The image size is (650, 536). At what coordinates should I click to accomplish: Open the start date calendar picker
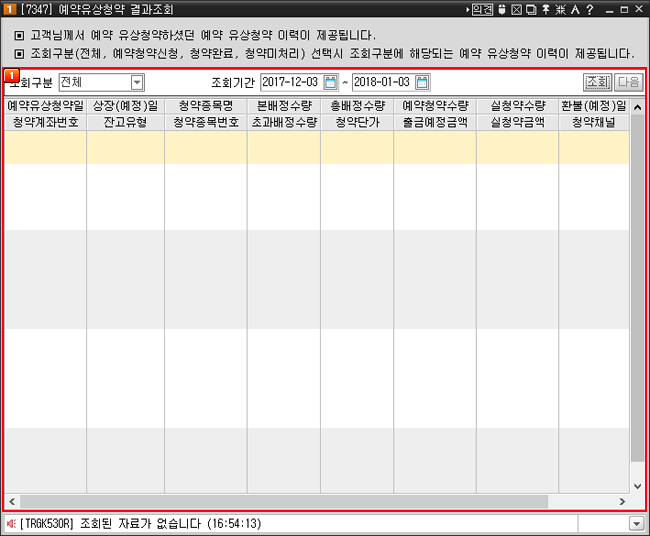331,82
